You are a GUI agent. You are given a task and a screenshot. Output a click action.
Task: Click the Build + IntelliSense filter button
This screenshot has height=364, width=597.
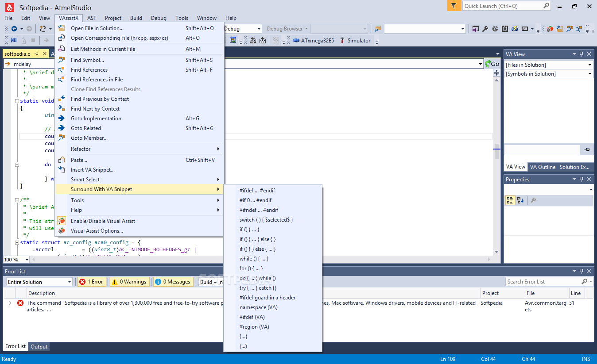[x=211, y=282]
